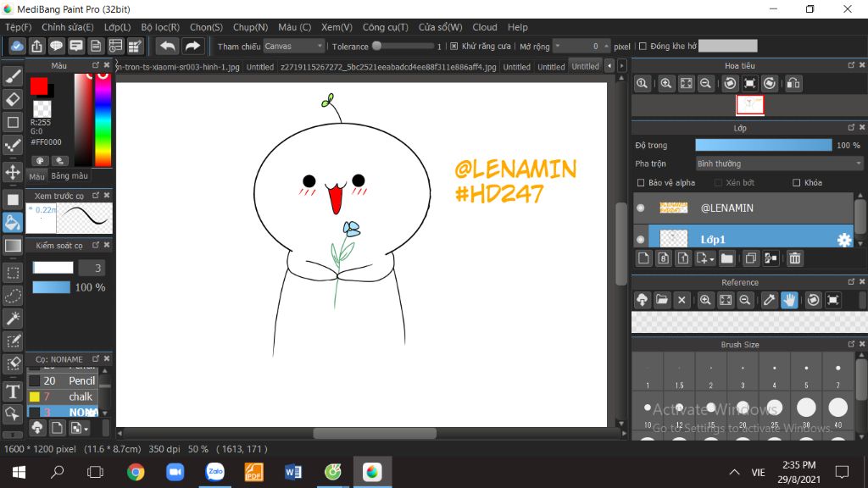Select the hand tool in Reference panel
Viewport: 868px width, 488px height.
click(x=789, y=300)
